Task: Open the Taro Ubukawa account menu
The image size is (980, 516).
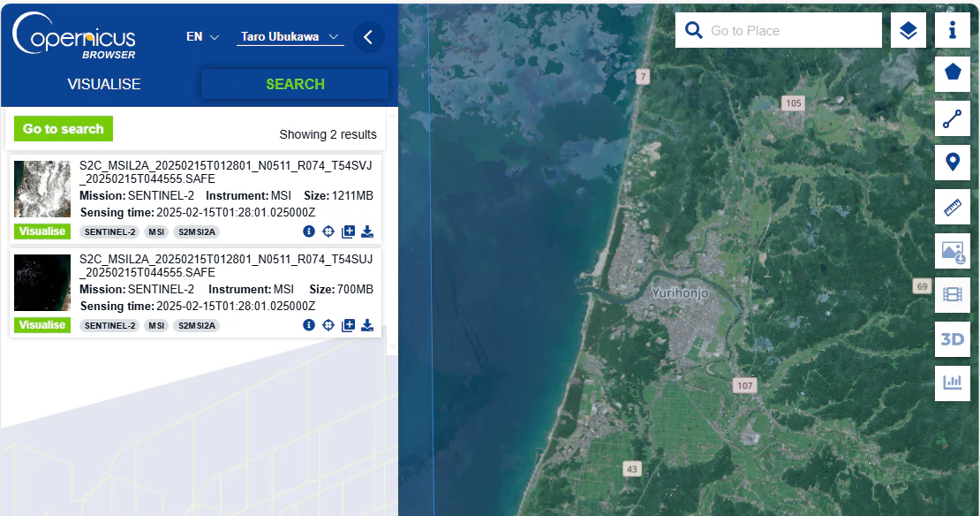Action: point(290,37)
